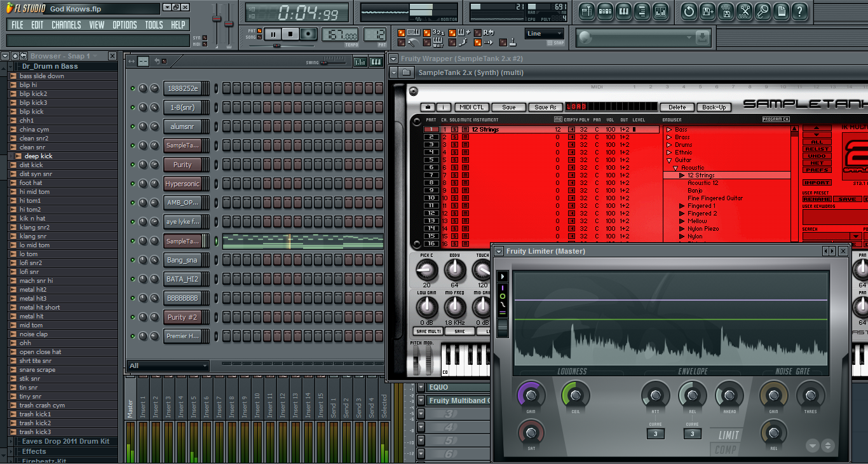868x464 pixels.
Task: Adjust Fruity Limiter loudness GAIN knob
Action: 531,395
